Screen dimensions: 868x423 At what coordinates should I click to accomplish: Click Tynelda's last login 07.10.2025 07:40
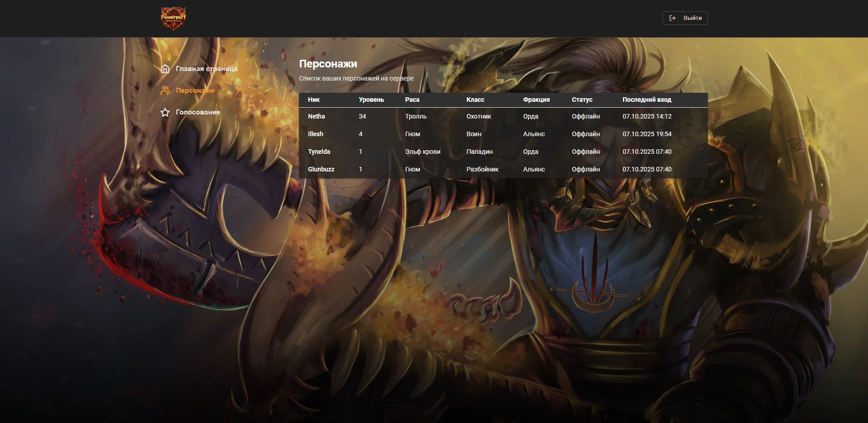(647, 152)
